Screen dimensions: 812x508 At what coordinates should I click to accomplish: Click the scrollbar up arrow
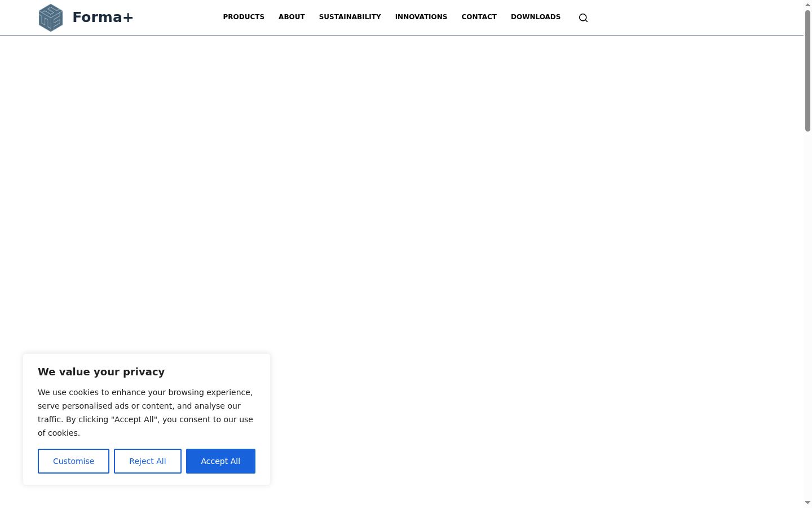coord(807,5)
